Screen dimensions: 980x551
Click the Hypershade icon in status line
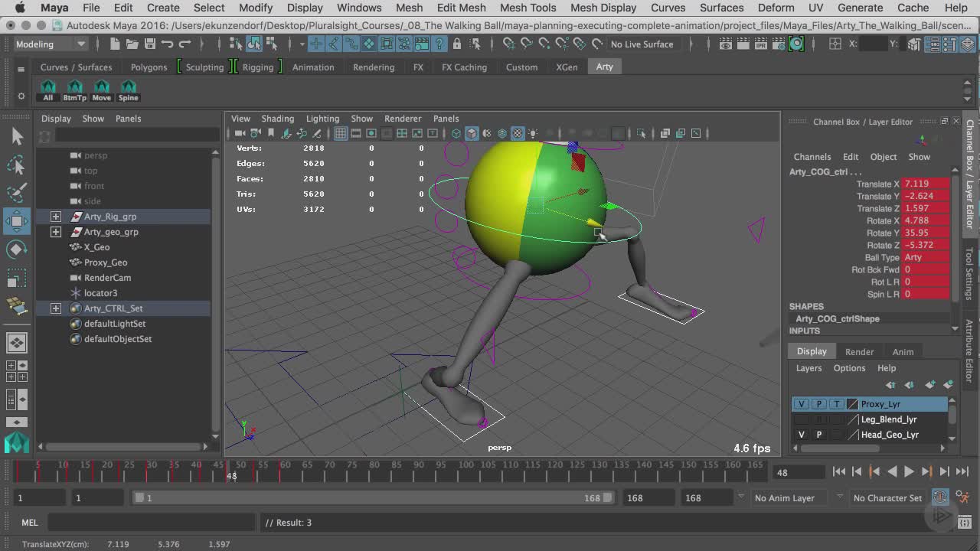coord(796,44)
